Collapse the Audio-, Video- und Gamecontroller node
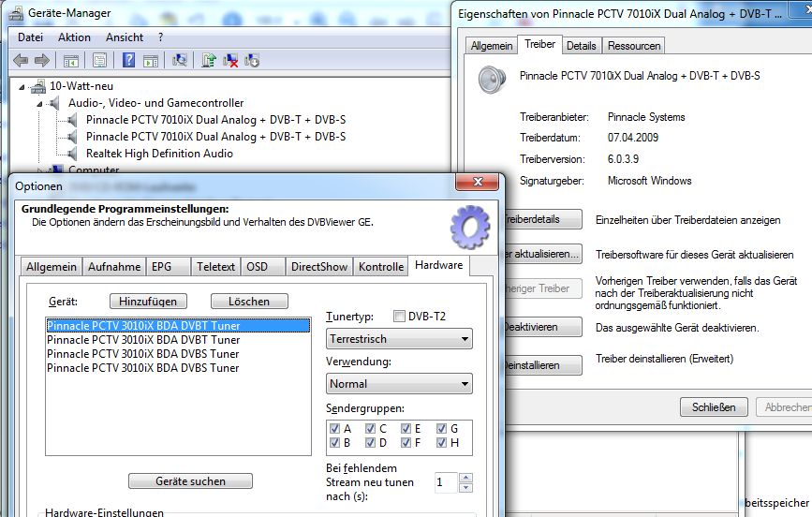This screenshot has height=517, width=812. click(40, 103)
